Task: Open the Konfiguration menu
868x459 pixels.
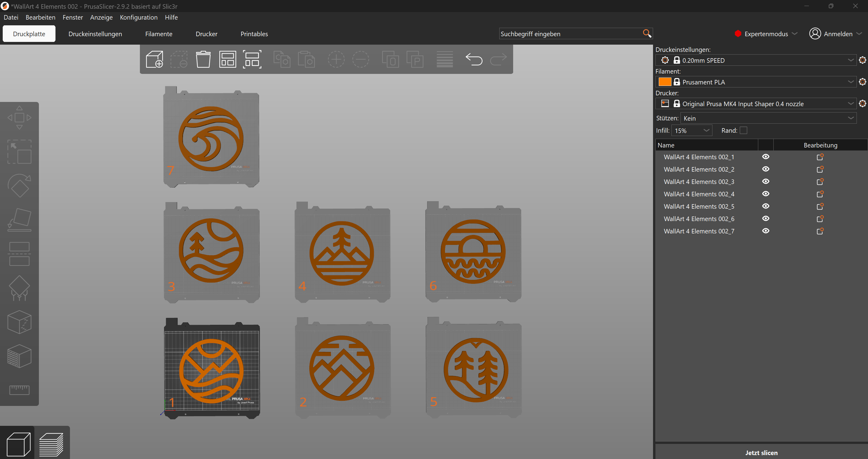Action: [138, 17]
